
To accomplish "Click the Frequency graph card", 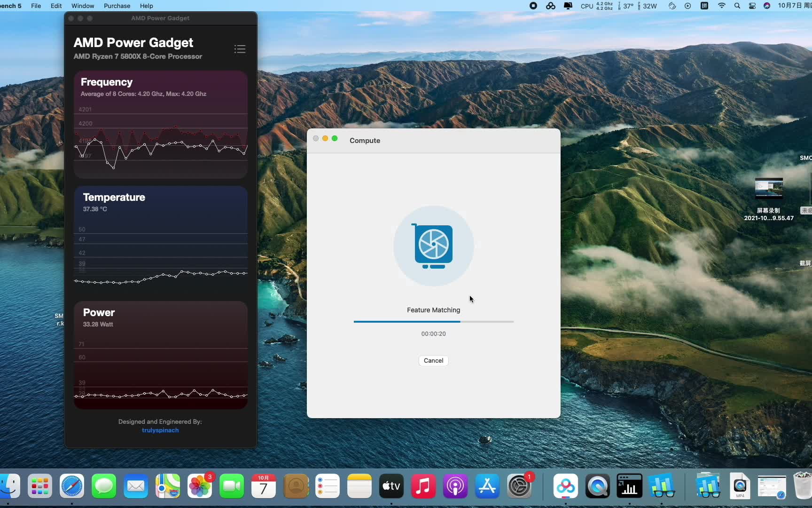I will [161, 125].
